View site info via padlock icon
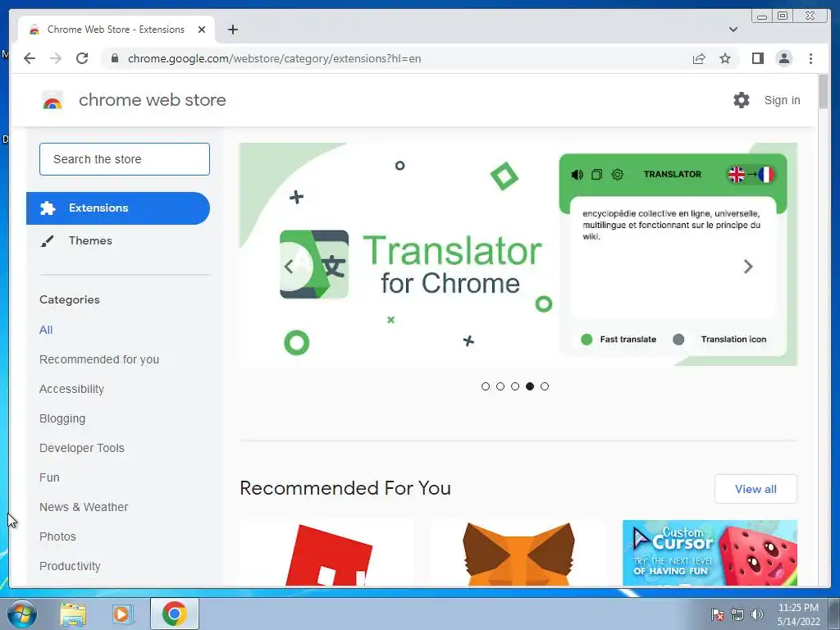Viewport: 840px width, 630px height. [x=114, y=58]
